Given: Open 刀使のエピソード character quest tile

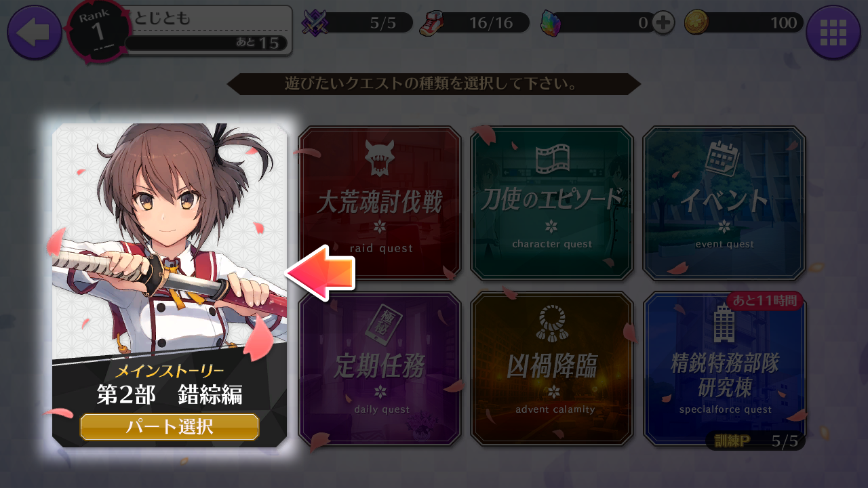Looking at the screenshot, I should [x=552, y=203].
